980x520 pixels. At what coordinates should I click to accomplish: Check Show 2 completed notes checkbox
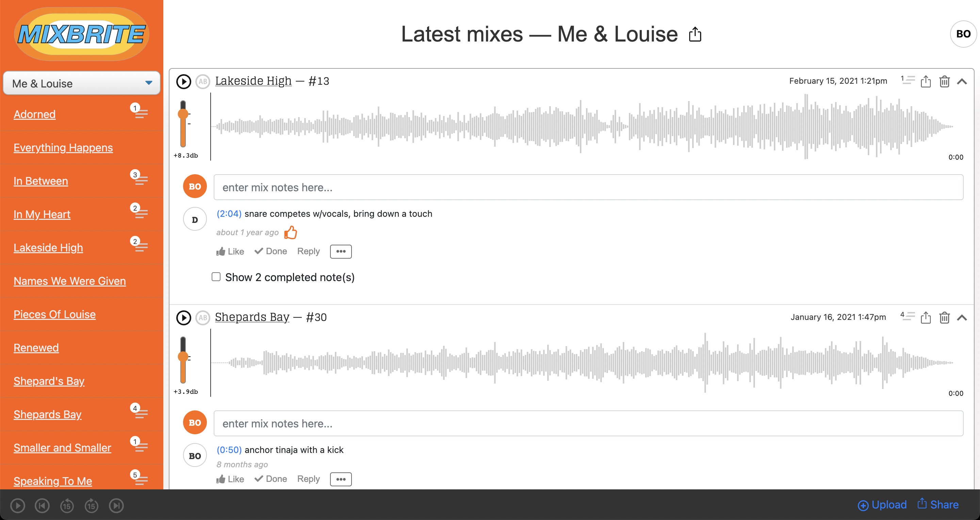point(216,277)
